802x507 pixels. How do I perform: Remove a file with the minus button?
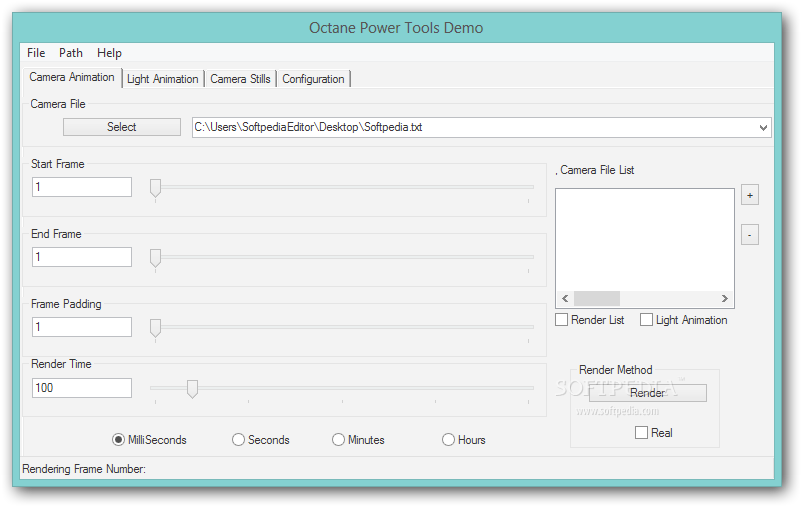coord(750,235)
